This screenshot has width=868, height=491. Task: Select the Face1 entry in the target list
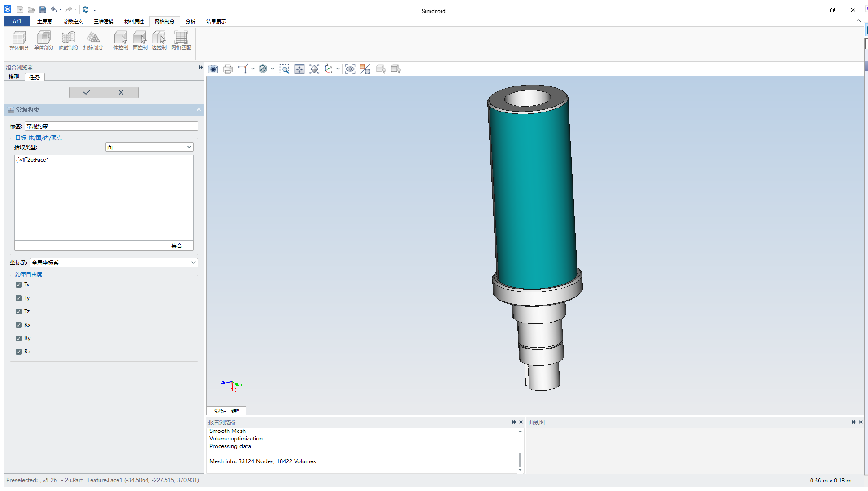[33, 159]
